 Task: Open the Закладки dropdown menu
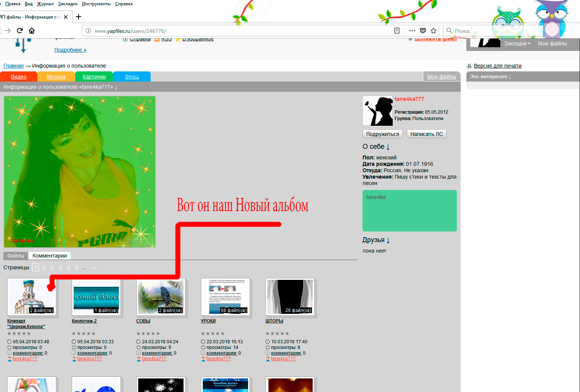click(x=517, y=43)
